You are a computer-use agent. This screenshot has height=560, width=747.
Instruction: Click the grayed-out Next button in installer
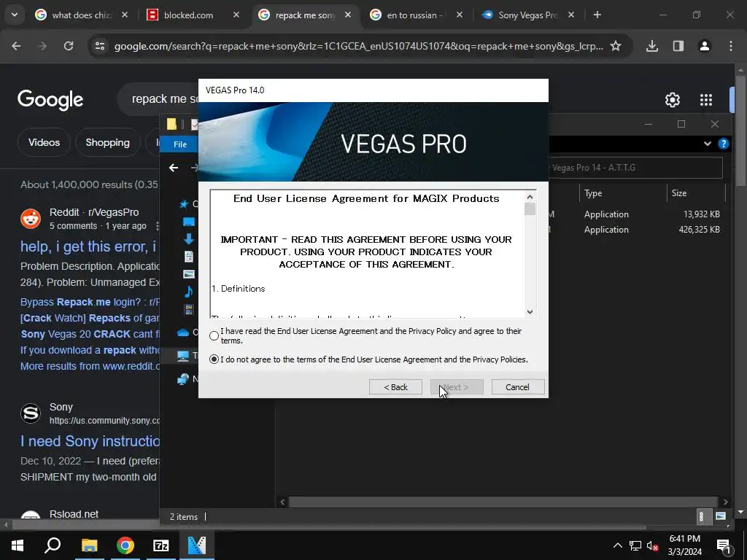tap(457, 387)
